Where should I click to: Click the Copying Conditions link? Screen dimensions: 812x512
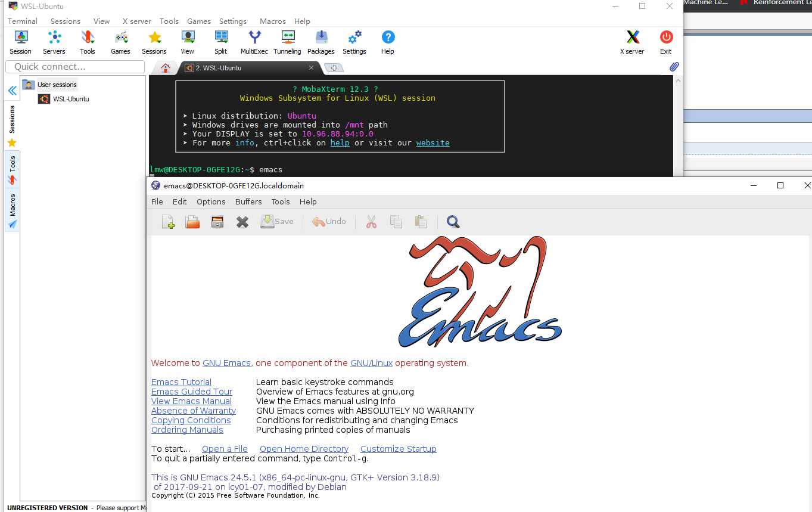pos(191,420)
